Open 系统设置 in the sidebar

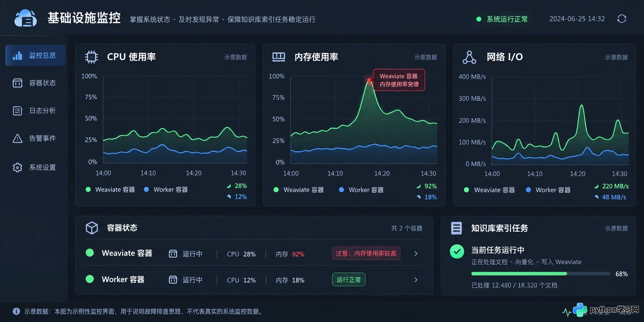(35, 167)
